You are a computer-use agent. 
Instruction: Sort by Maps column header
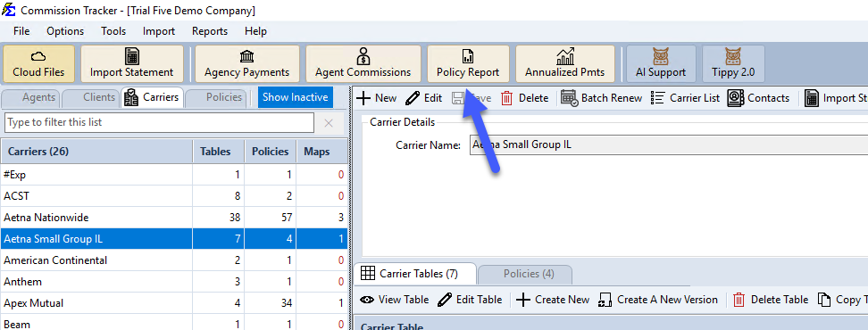coord(321,152)
